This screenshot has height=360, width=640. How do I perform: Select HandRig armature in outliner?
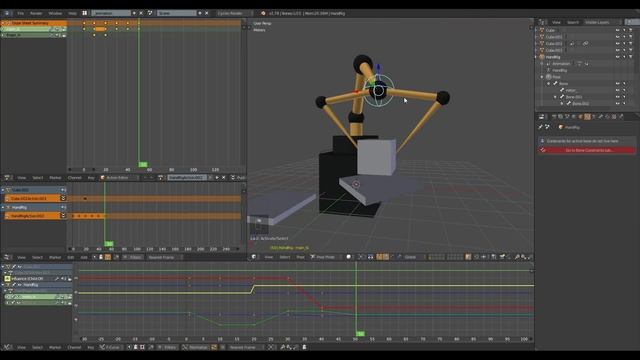point(553,57)
